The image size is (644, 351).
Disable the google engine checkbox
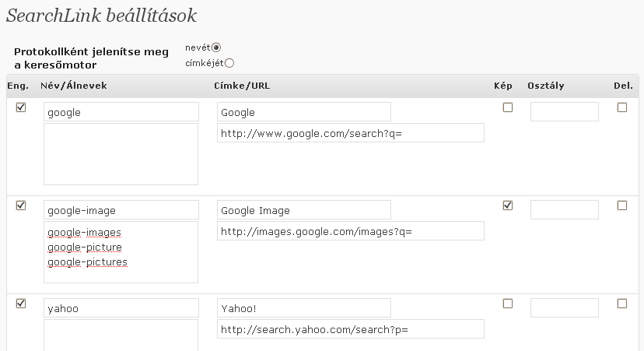(x=21, y=107)
